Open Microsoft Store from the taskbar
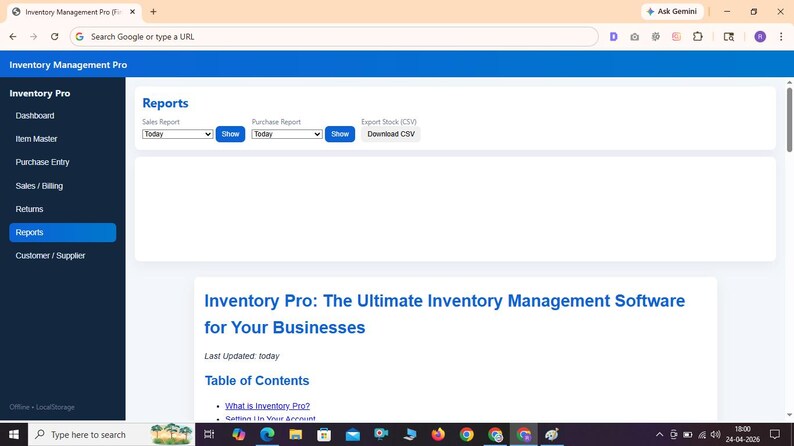 coord(324,434)
